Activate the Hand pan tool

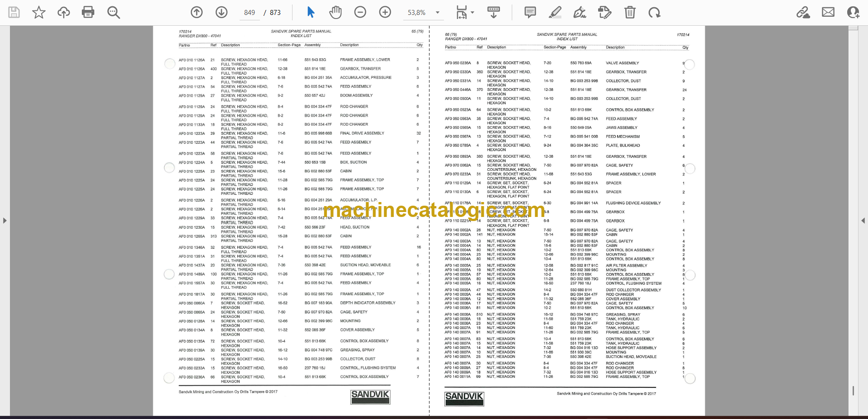click(335, 12)
